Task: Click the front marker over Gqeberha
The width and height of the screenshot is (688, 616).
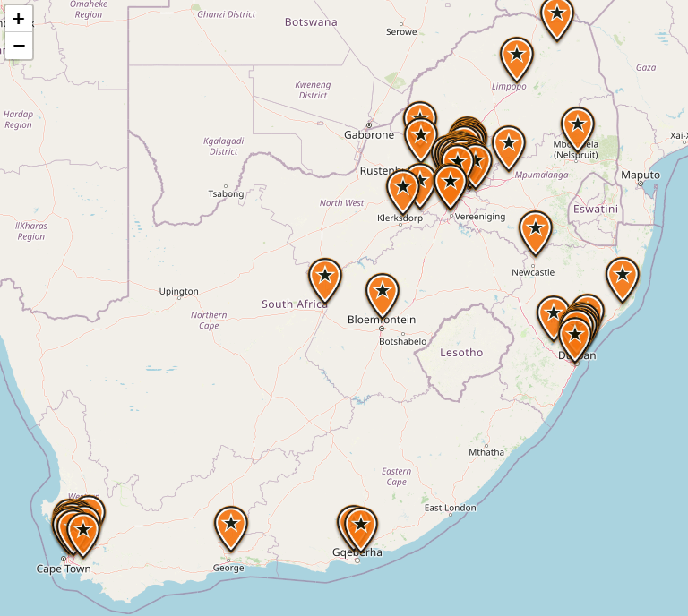Action: [x=361, y=529]
